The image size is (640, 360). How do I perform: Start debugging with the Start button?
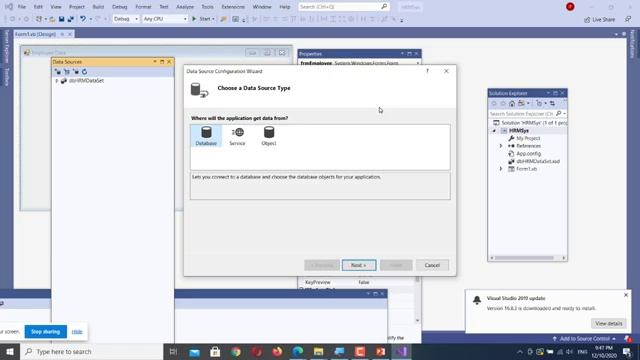point(203,19)
